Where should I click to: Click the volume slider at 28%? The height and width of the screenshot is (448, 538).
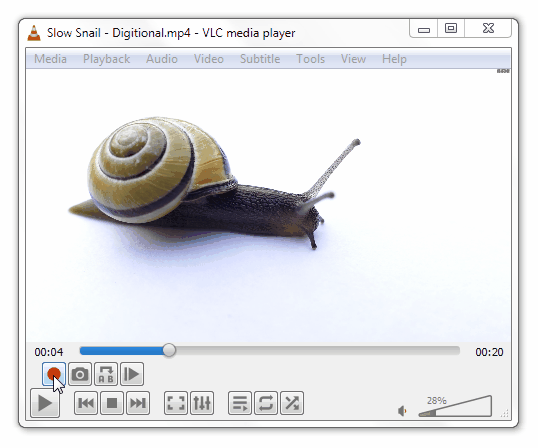[x=455, y=406]
